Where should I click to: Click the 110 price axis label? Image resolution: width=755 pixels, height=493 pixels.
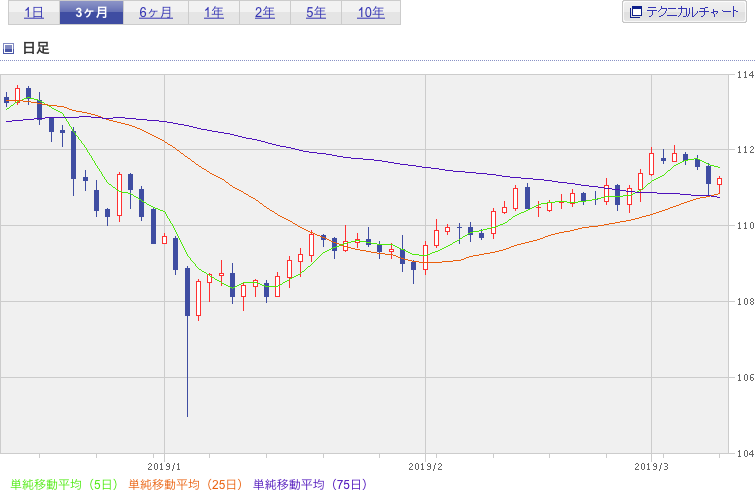(x=745, y=226)
